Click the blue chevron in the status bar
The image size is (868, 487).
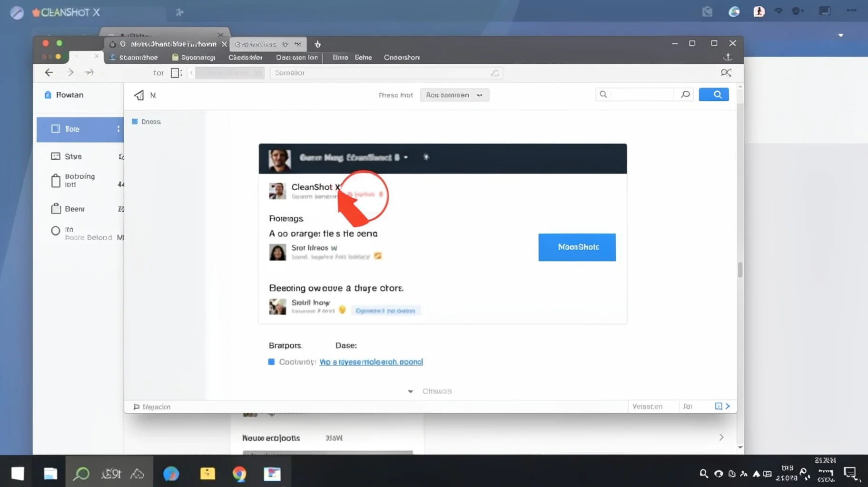coord(728,406)
